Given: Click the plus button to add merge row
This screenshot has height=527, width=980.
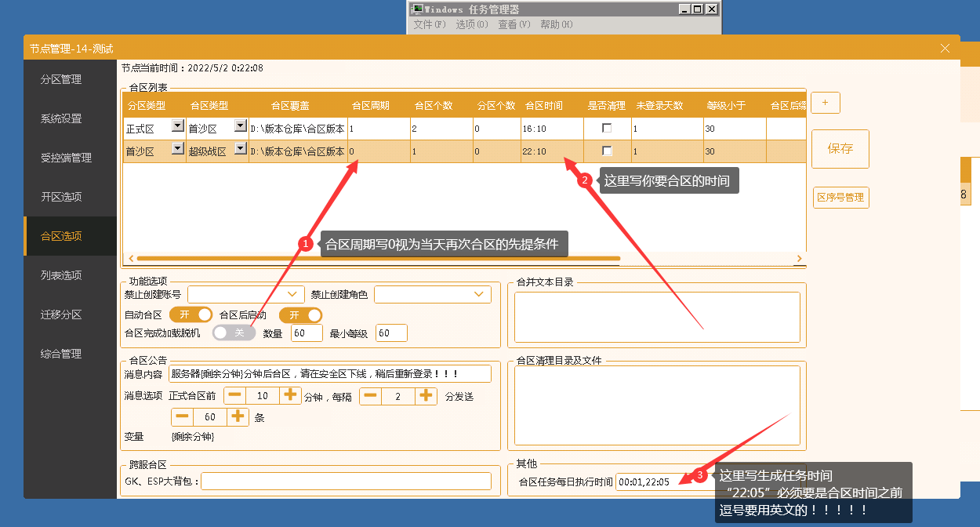Looking at the screenshot, I should [825, 103].
